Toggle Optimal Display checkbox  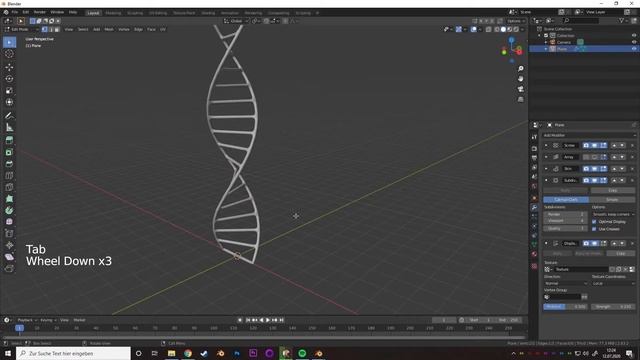594,222
